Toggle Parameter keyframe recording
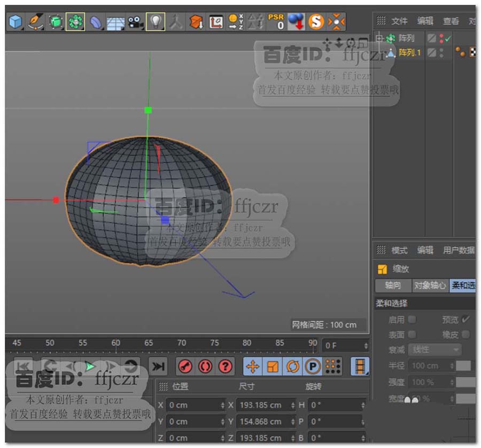The height and width of the screenshot is (448, 481). pos(313,366)
